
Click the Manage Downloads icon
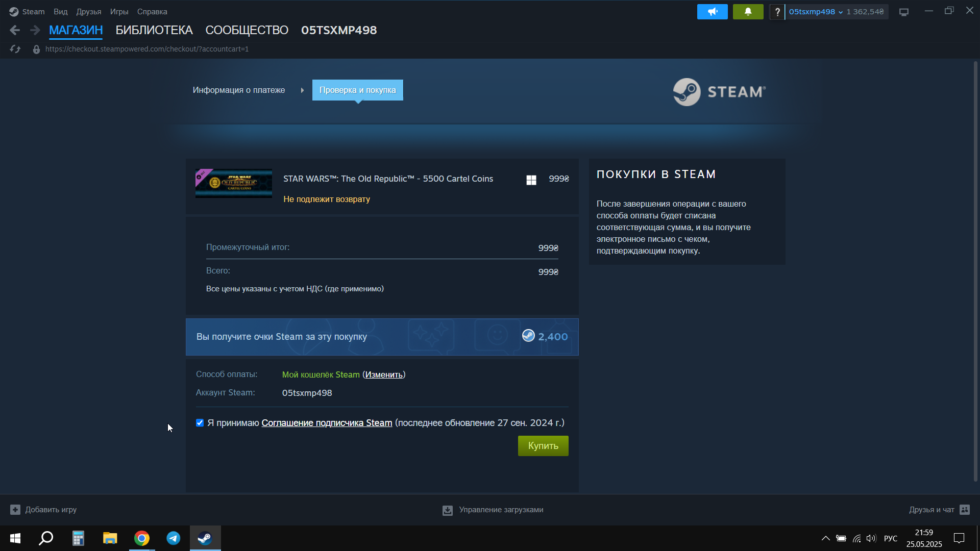[x=448, y=510]
